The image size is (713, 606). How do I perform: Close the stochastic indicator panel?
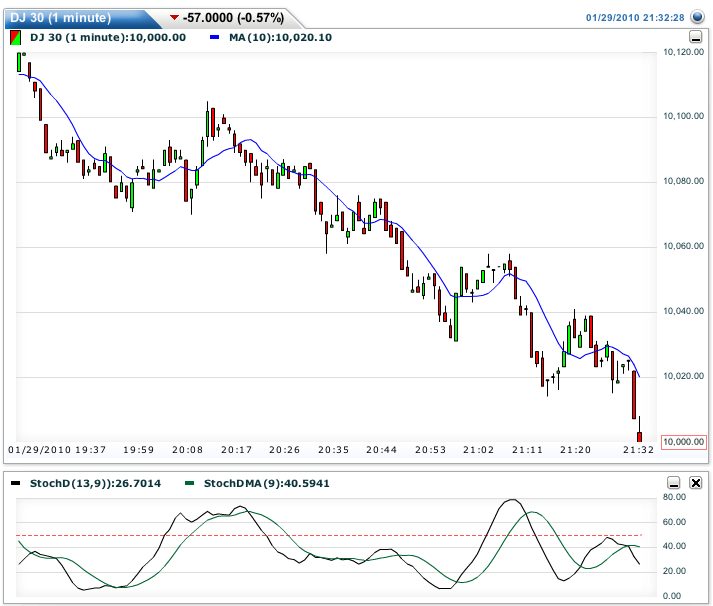(695, 483)
